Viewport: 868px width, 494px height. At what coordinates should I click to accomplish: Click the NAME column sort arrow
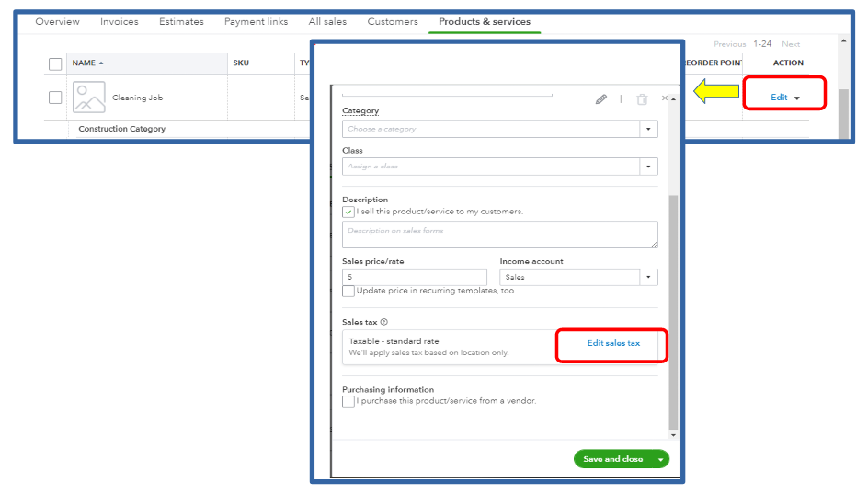point(101,63)
